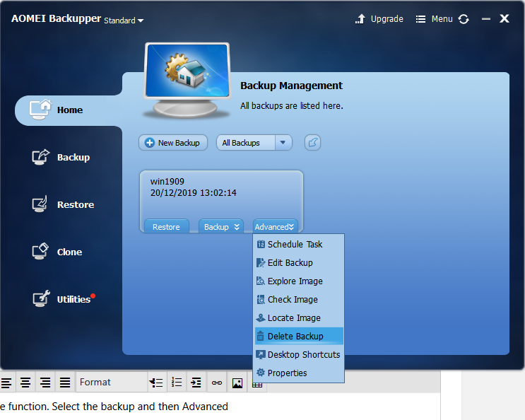Insert numbered list in editor toolbar
The image size is (525, 420).
(177, 382)
